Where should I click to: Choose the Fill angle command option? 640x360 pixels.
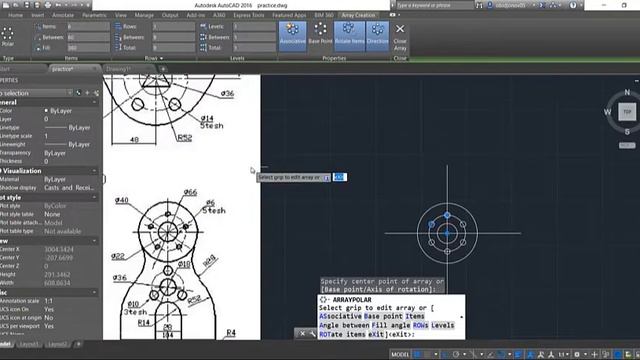[x=389, y=325]
